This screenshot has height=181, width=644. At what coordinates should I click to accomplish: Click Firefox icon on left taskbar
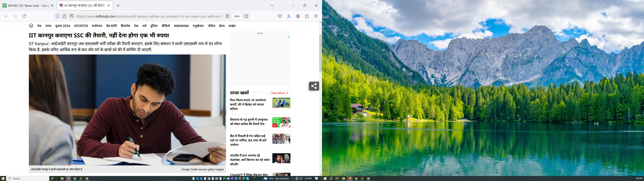click(68, 178)
